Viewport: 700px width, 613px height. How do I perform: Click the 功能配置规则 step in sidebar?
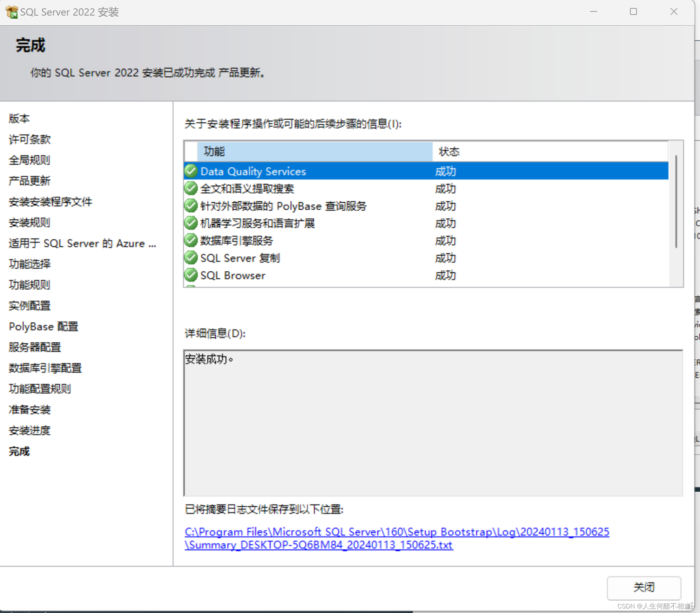(40, 388)
